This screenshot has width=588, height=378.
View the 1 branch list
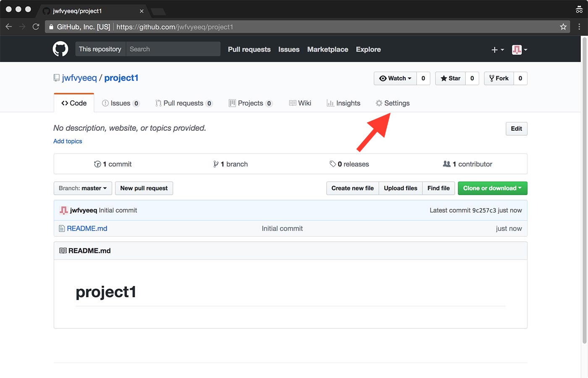231,164
